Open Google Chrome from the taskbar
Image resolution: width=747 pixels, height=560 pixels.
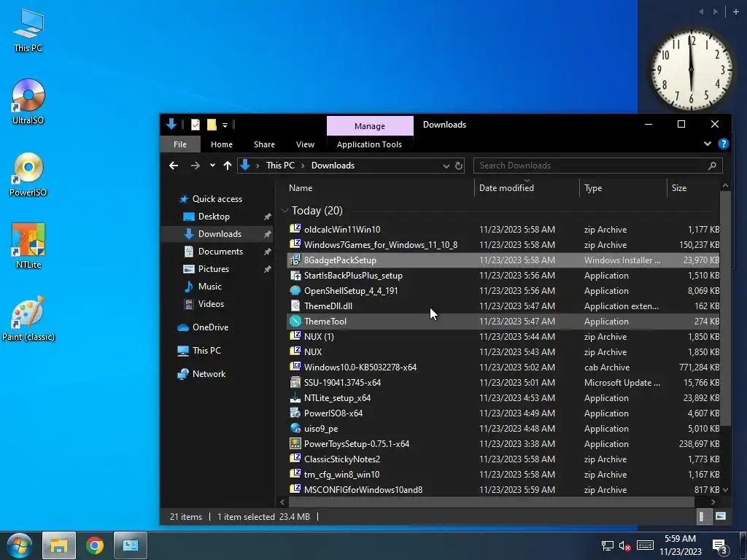point(95,545)
